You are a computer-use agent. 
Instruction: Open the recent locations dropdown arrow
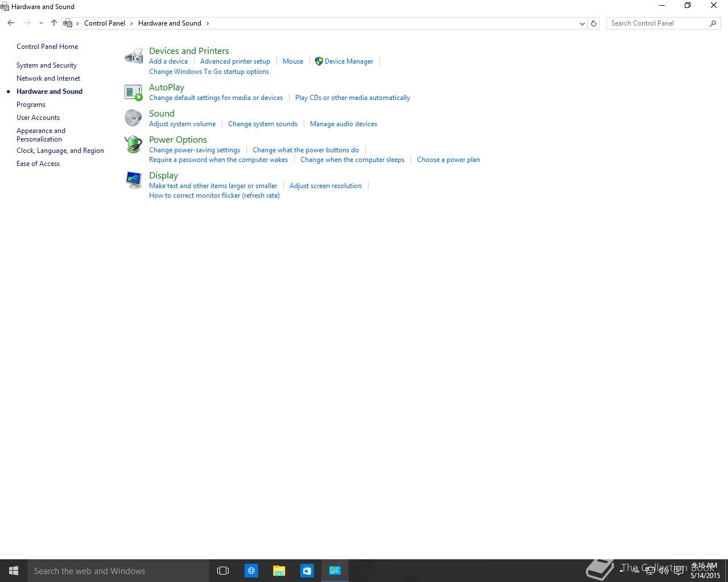point(41,23)
